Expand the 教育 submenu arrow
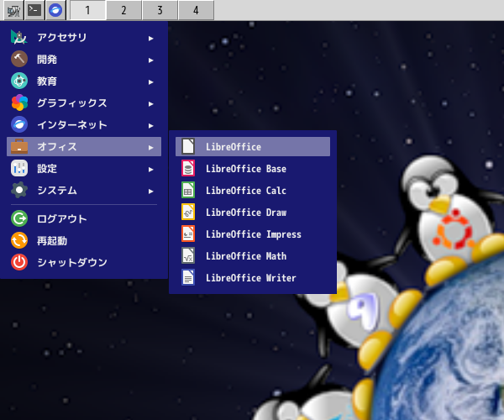This screenshot has width=504, height=420. (x=150, y=82)
